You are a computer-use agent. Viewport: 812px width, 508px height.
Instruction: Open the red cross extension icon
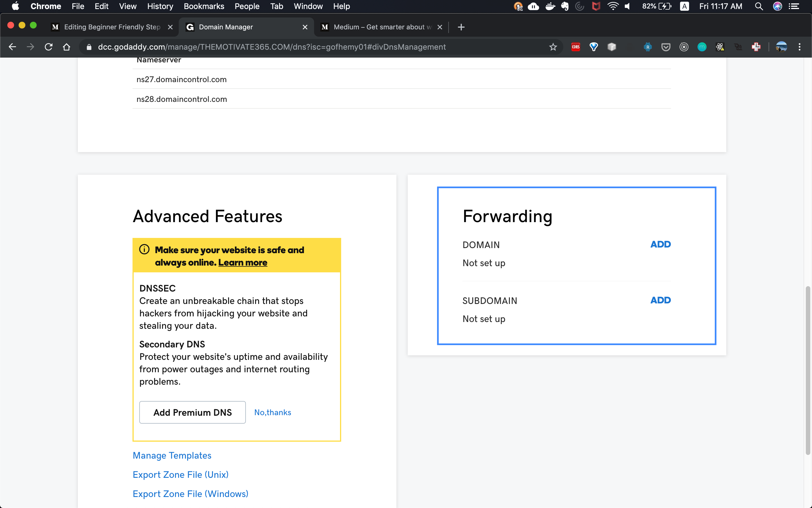click(756, 47)
